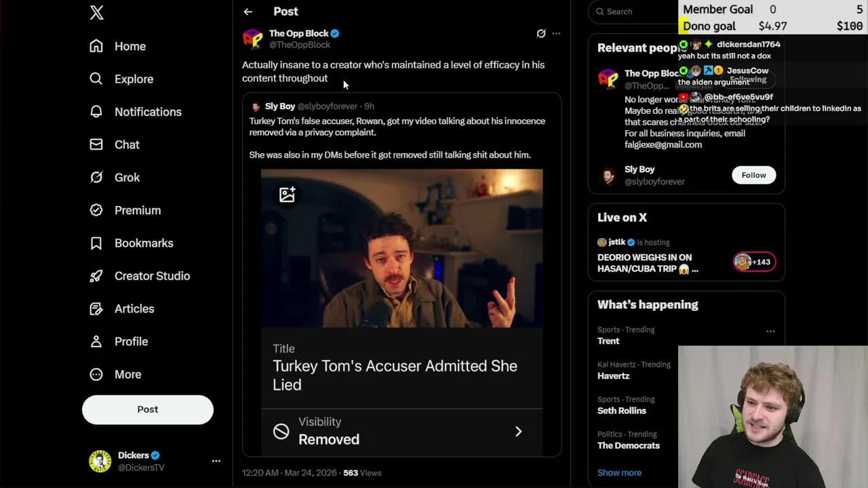Open Explore via magnifier icon
The width and height of the screenshot is (868, 488).
point(96,79)
